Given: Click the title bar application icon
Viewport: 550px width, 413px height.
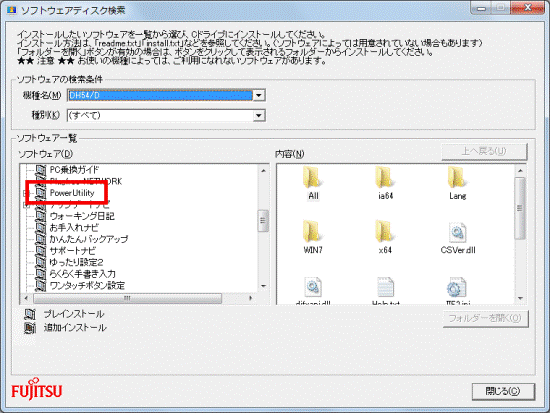Looking at the screenshot, I should click(x=12, y=10).
